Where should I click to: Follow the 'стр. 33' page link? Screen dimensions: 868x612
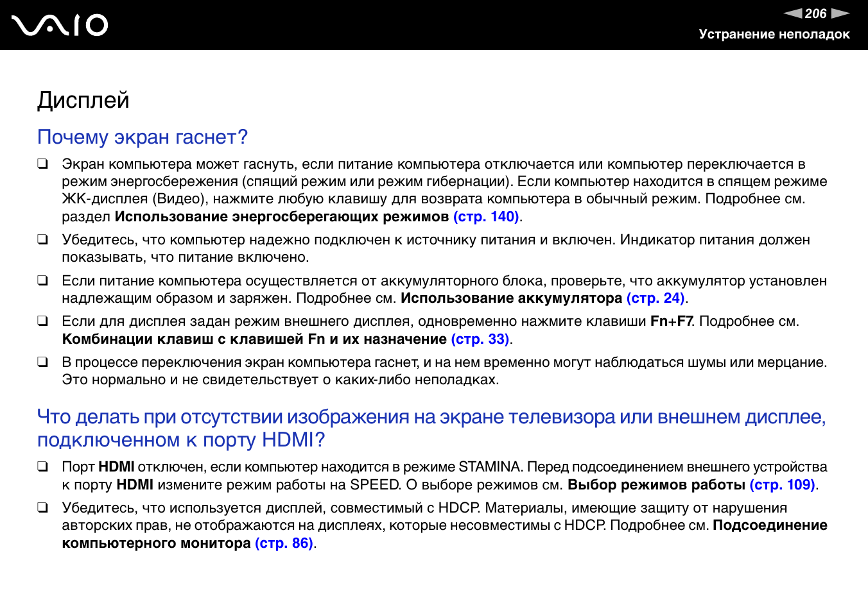(480, 339)
